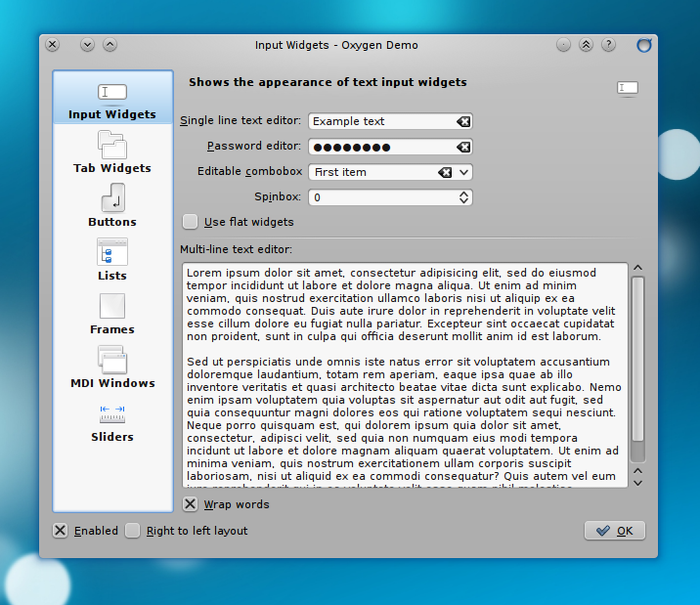Expand the editable combobox dropdown arrow
The width and height of the screenshot is (700, 605).
(x=463, y=172)
